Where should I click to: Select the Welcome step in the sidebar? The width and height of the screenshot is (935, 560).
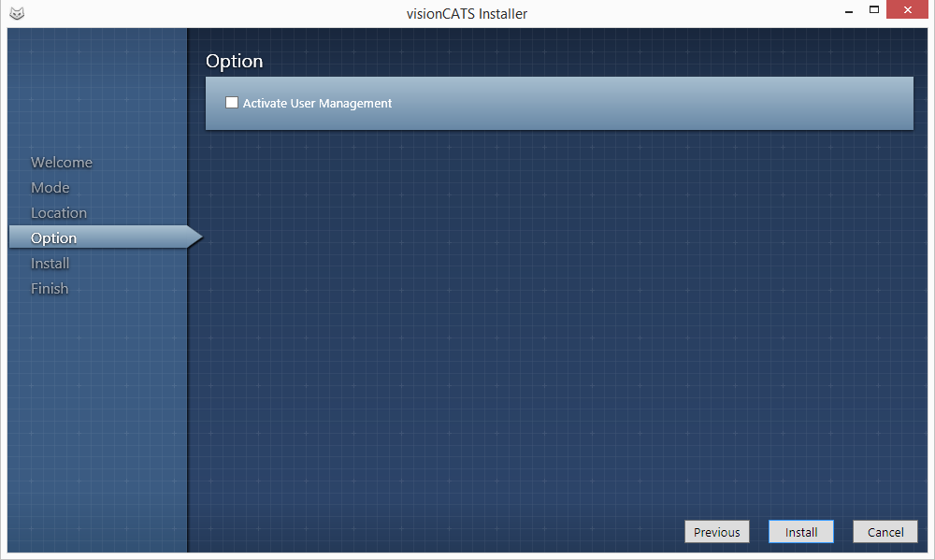tap(62, 163)
